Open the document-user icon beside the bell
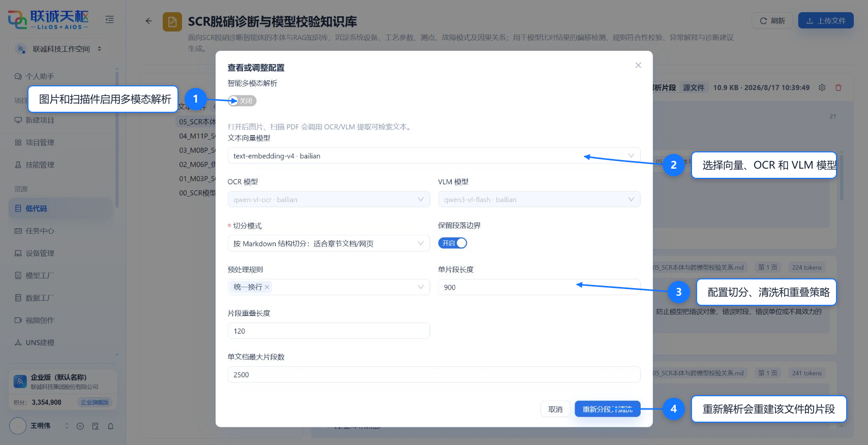This screenshot has height=445, width=868. point(95,426)
